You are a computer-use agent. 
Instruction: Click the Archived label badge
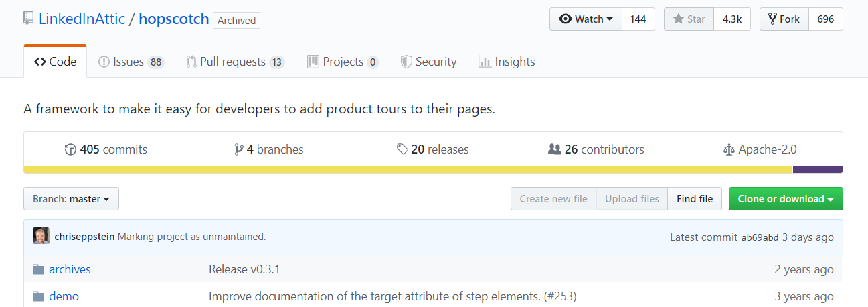point(237,20)
